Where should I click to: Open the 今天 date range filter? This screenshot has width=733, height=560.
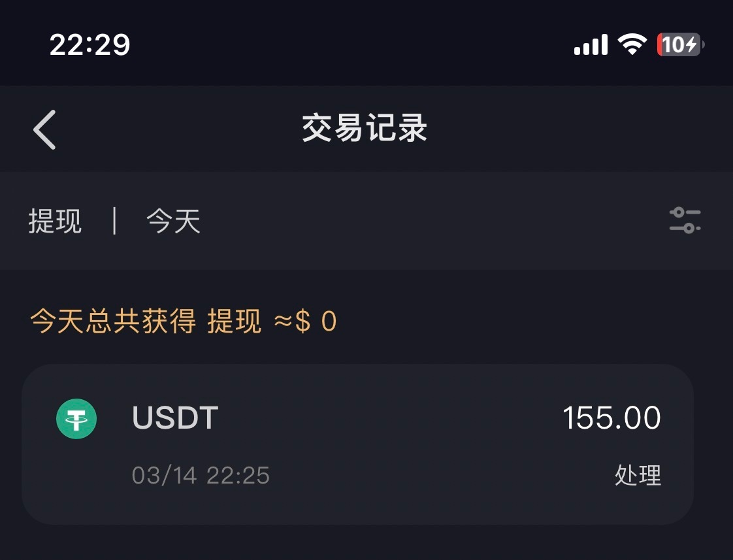click(173, 222)
